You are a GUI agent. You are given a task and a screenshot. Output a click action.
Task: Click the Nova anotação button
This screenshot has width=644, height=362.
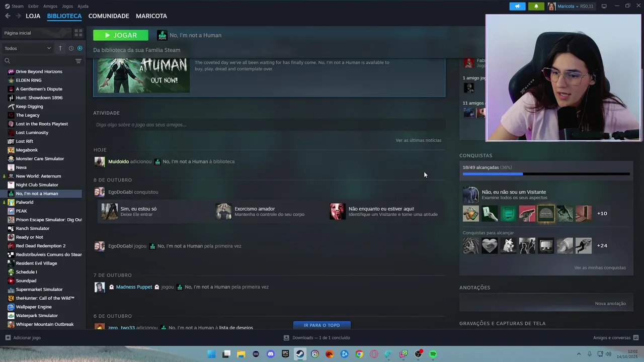[610, 303]
